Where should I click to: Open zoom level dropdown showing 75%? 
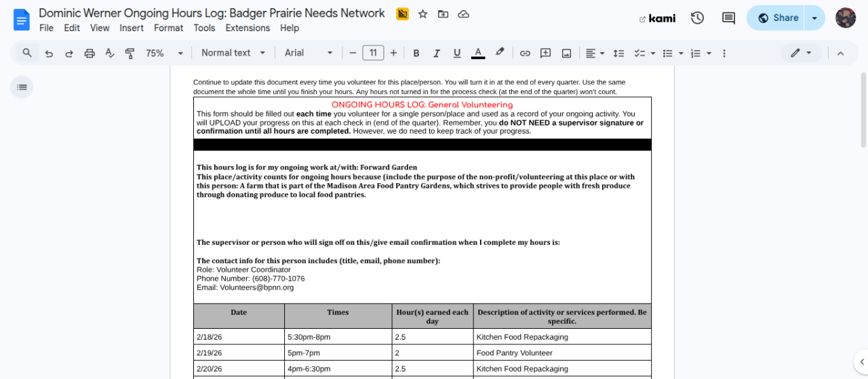[164, 53]
